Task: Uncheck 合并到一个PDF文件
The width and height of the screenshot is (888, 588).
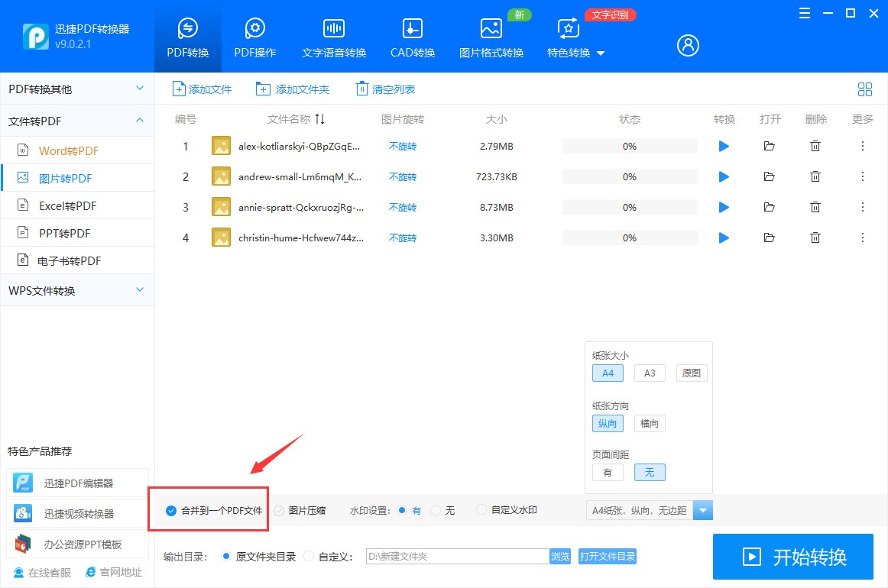Action: (x=170, y=510)
